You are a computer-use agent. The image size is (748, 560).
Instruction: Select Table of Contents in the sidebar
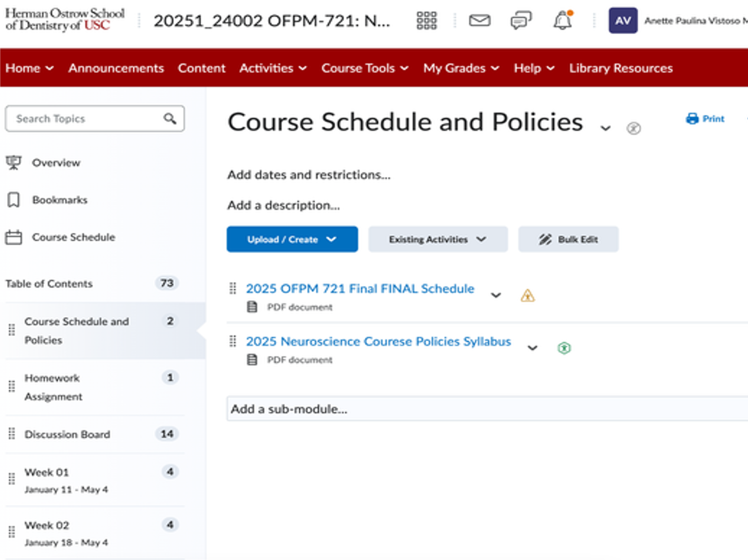[49, 283]
